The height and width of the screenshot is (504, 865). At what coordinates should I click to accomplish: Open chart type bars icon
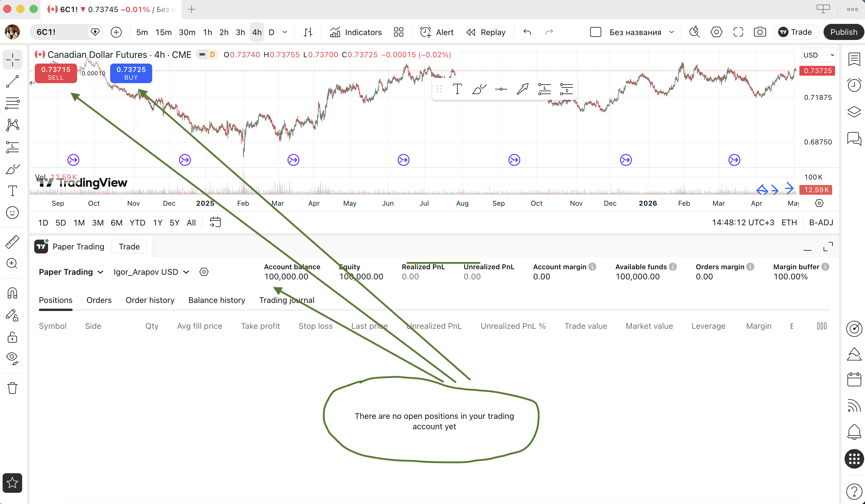coord(308,32)
